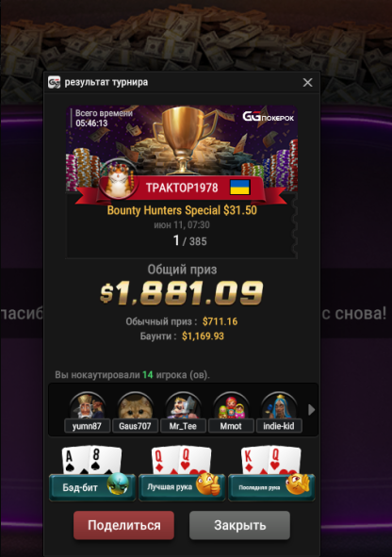Open the Лучшая рука hand replay
Viewport: 392px width, 557px height.
182,487
